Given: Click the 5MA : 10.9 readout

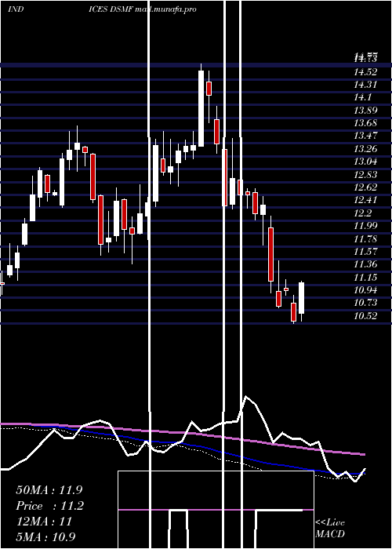Looking at the screenshot, I should (45, 536).
